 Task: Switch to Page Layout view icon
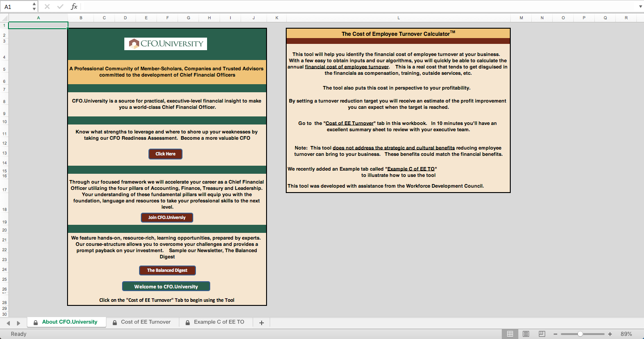(526, 334)
